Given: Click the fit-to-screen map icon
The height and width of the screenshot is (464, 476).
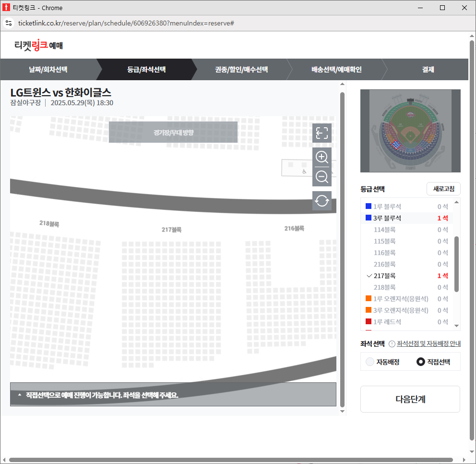Looking at the screenshot, I should (x=322, y=133).
